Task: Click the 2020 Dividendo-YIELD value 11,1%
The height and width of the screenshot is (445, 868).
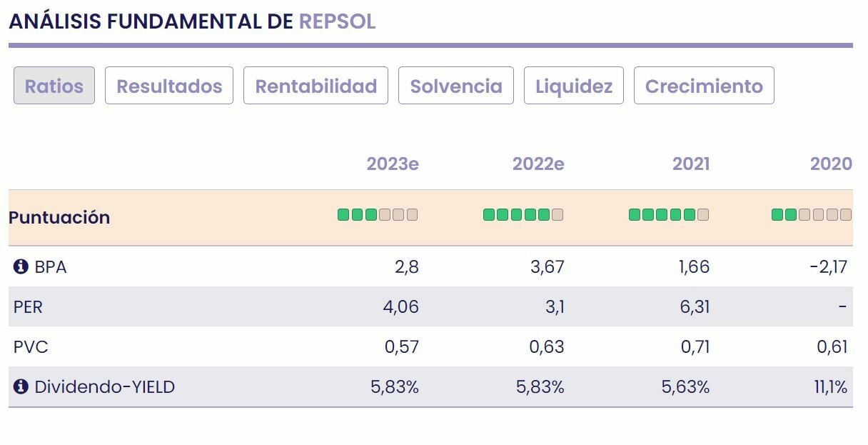Action: tap(829, 387)
